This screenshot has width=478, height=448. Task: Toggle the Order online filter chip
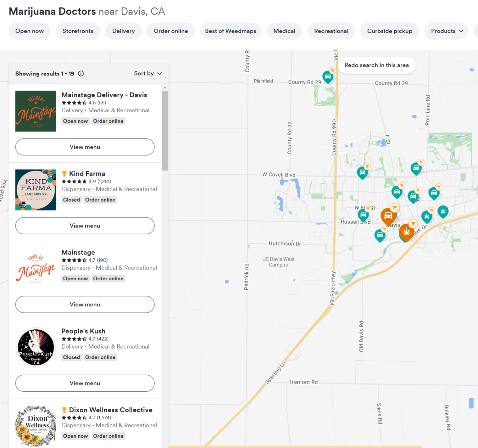[x=171, y=31]
